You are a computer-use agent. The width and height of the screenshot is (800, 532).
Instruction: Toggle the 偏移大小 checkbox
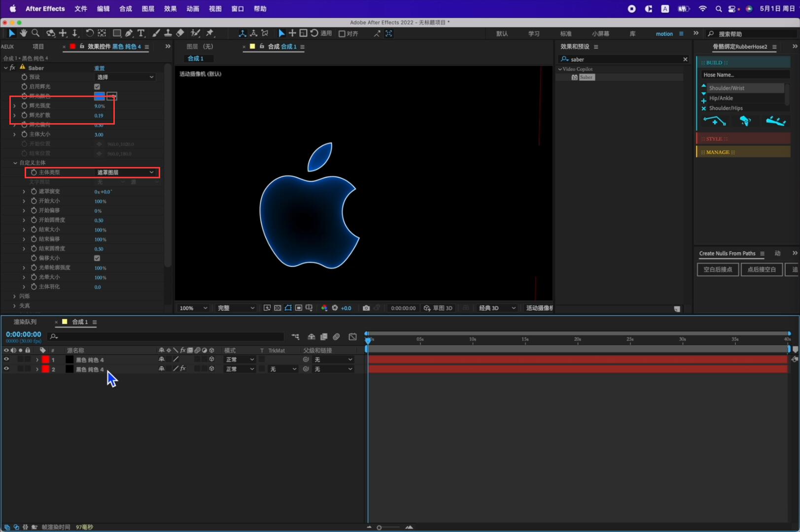tap(97, 258)
